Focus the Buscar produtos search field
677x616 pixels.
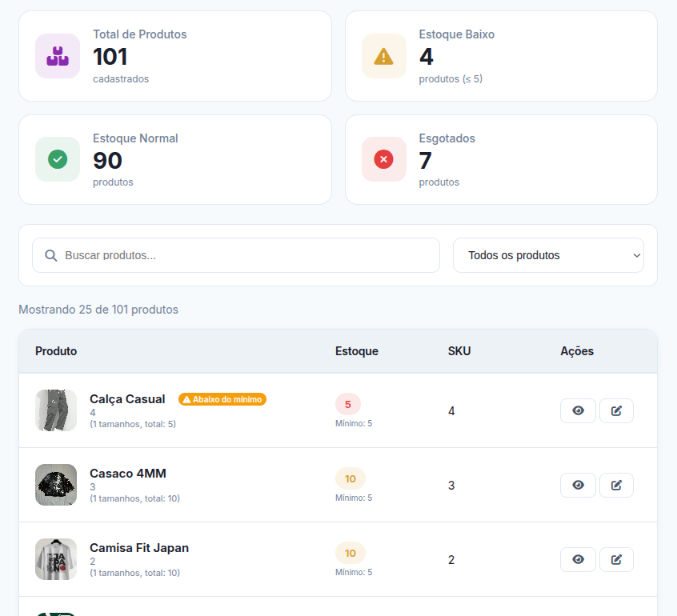pyautogui.click(x=236, y=255)
